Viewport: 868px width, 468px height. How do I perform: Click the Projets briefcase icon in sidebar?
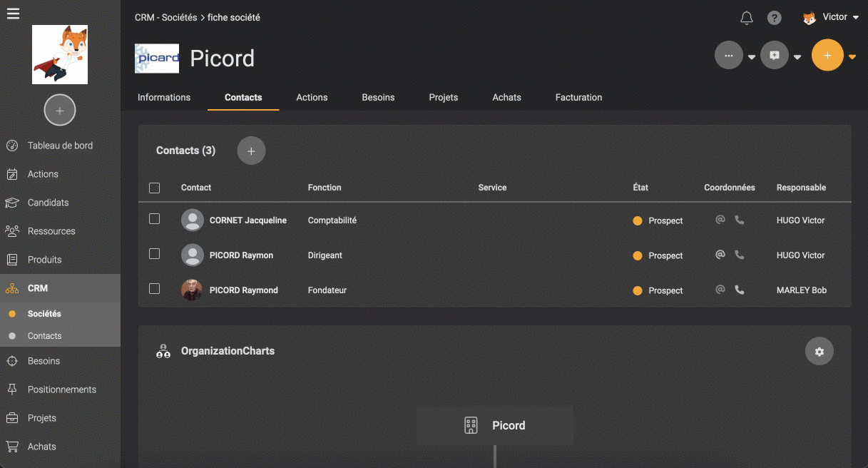(x=12, y=418)
